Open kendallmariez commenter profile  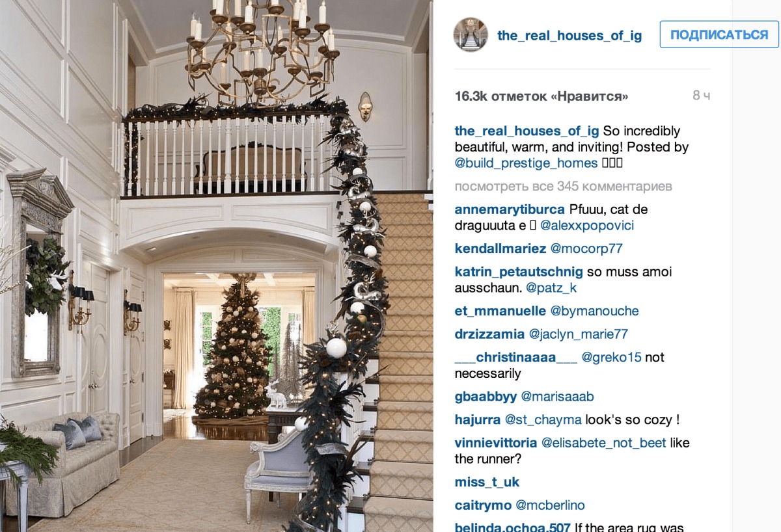click(500, 248)
